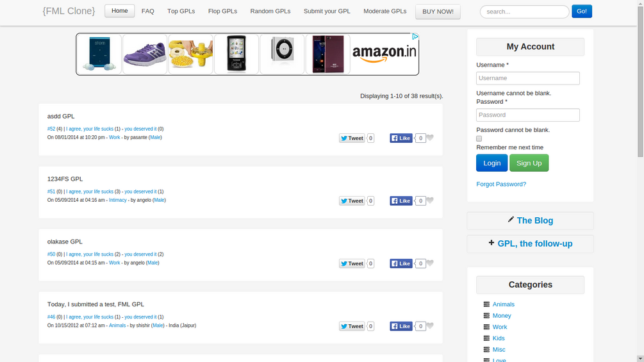
Task: Open Top GPLs in navigation
Action: (181, 11)
